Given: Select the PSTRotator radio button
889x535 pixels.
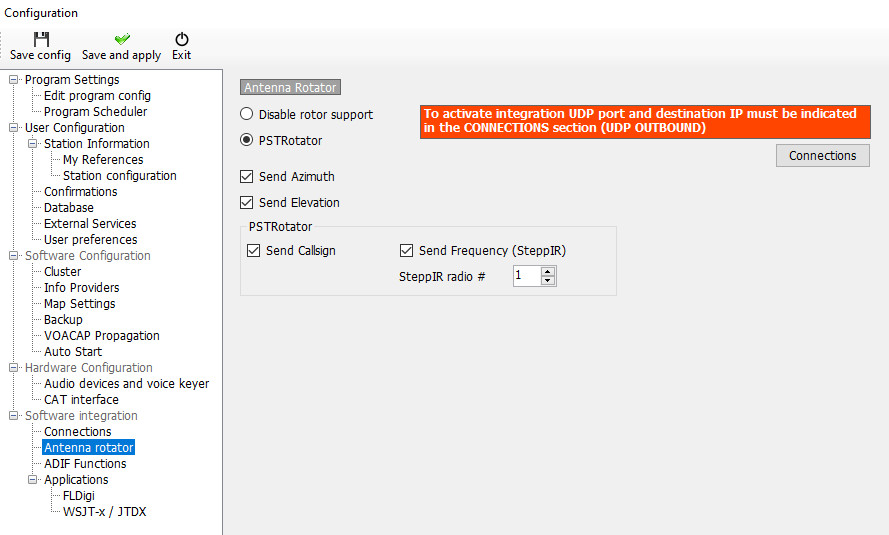Looking at the screenshot, I should 247,141.
